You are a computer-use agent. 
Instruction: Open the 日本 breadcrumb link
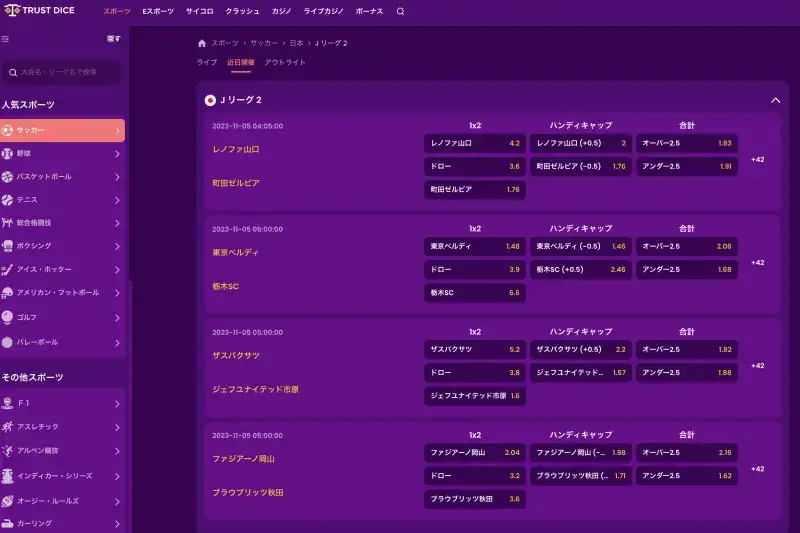[x=296, y=43]
